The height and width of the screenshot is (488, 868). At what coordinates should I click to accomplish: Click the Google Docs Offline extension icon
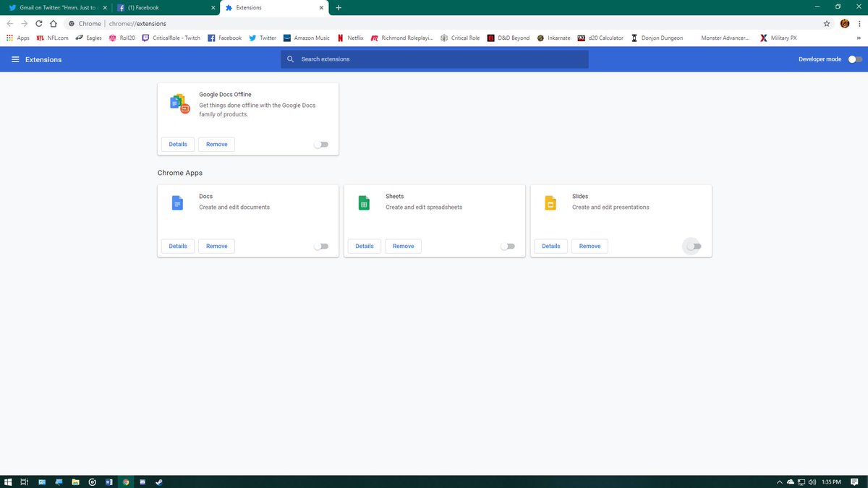(179, 103)
